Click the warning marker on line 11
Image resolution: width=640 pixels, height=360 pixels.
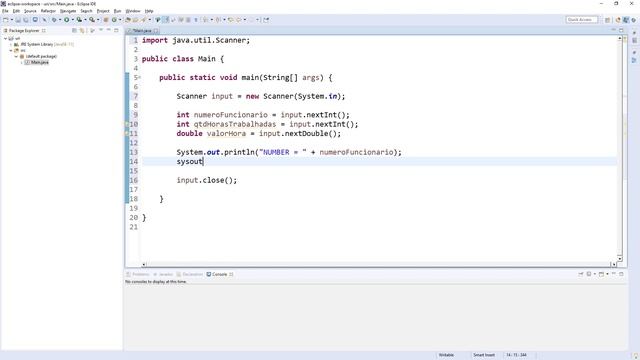tap(127, 133)
